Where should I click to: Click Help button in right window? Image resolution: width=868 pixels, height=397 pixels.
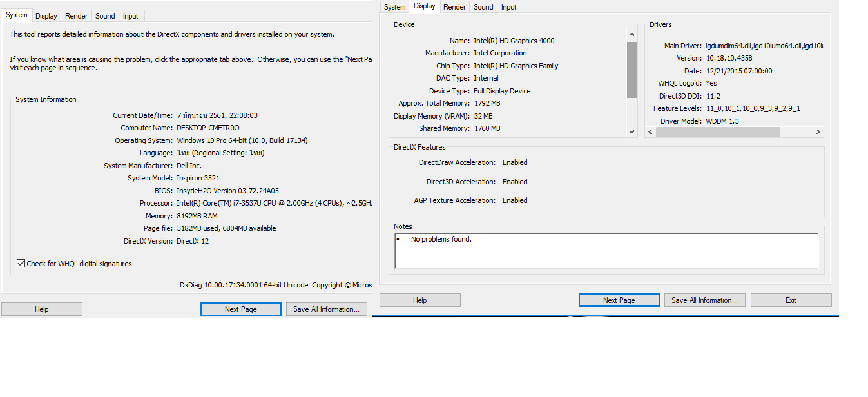click(420, 300)
